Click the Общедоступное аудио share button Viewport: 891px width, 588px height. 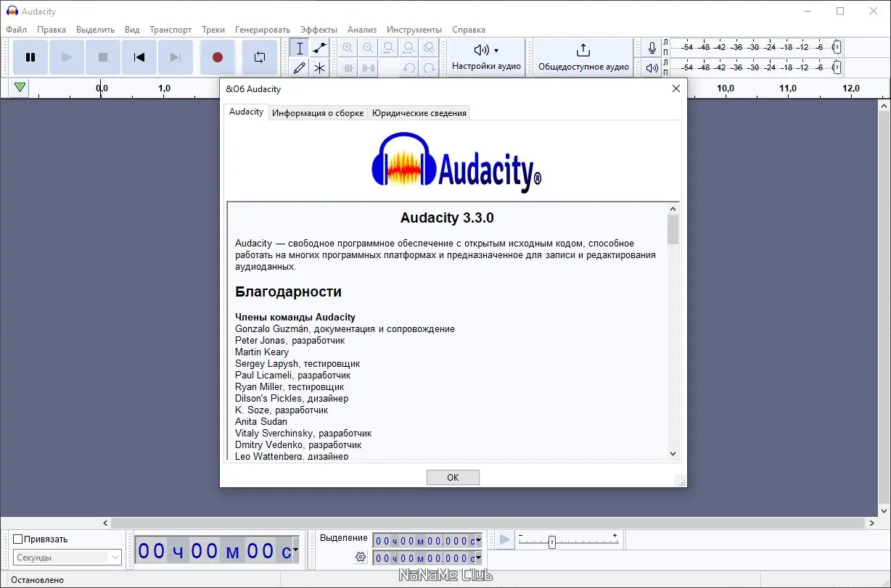583,57
